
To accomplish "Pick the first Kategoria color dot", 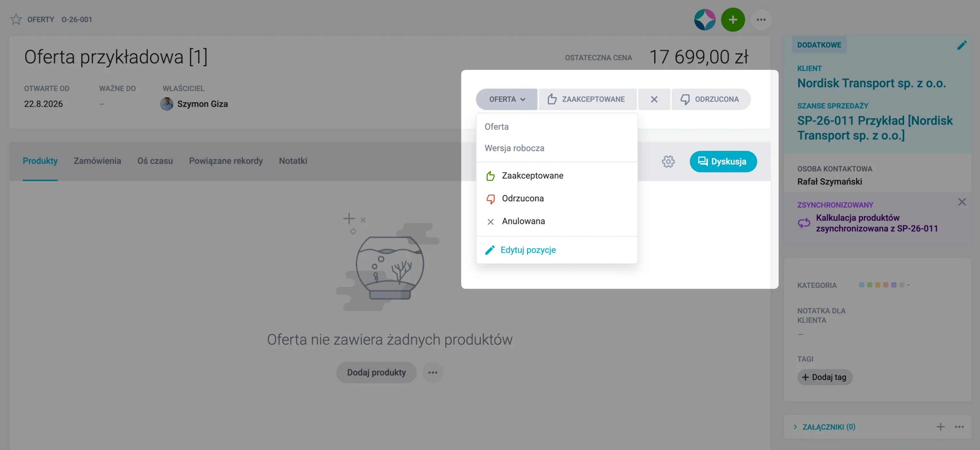I will 861,285.
